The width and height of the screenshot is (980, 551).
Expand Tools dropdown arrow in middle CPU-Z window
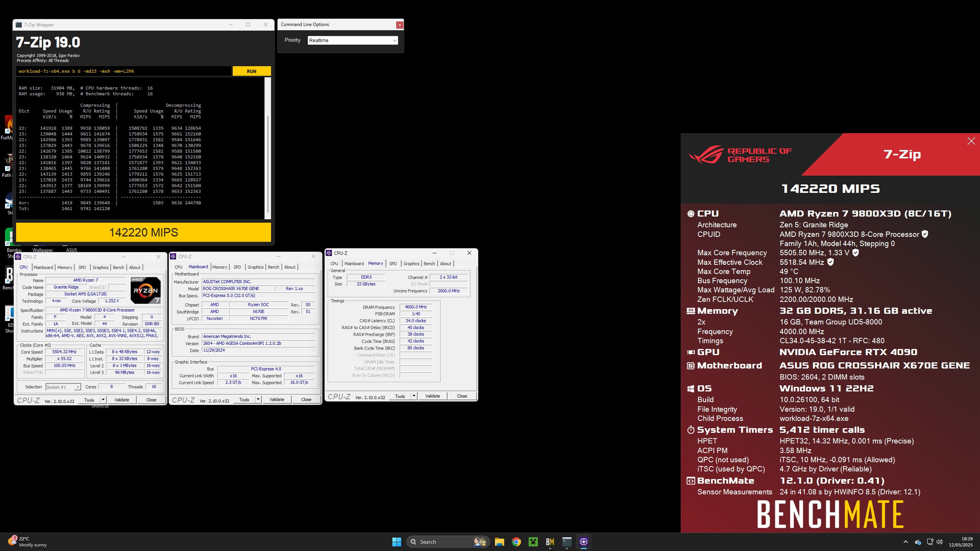pos(258,400)
